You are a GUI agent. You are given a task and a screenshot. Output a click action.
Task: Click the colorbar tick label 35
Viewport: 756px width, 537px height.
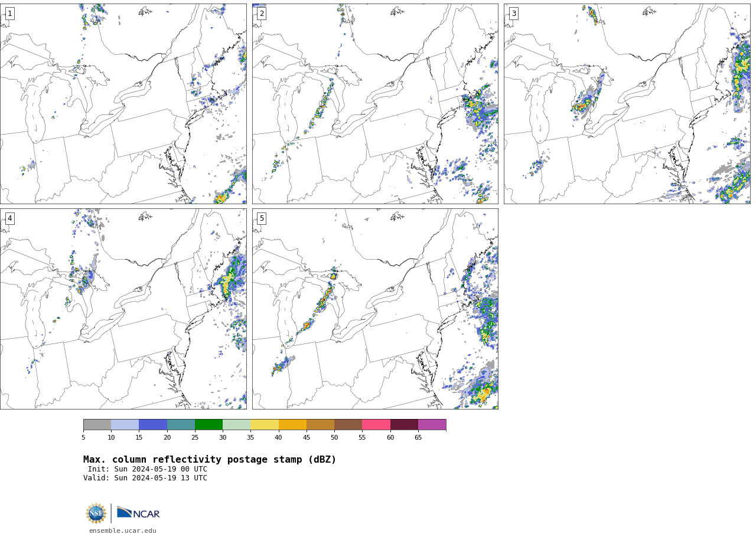[x=250, y=437]
